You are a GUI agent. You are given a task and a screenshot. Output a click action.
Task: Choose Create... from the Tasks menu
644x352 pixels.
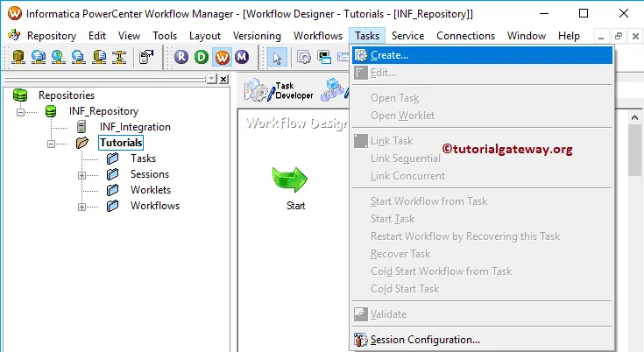point(482,55)
